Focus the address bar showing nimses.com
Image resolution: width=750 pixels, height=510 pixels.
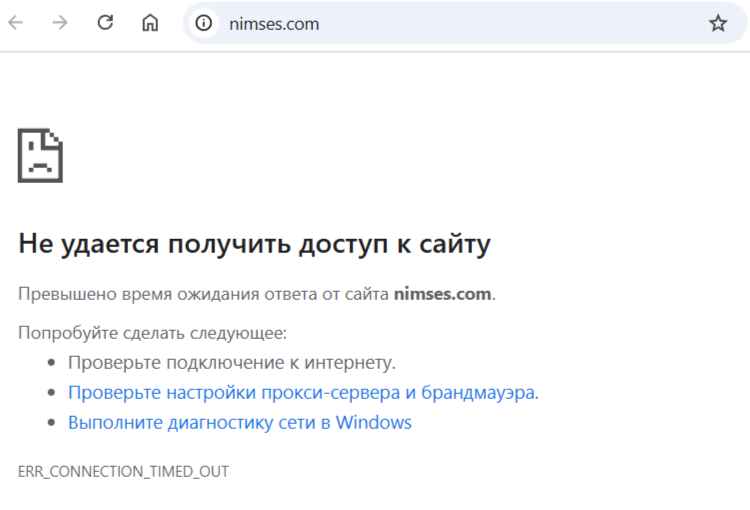click(464, 23)
